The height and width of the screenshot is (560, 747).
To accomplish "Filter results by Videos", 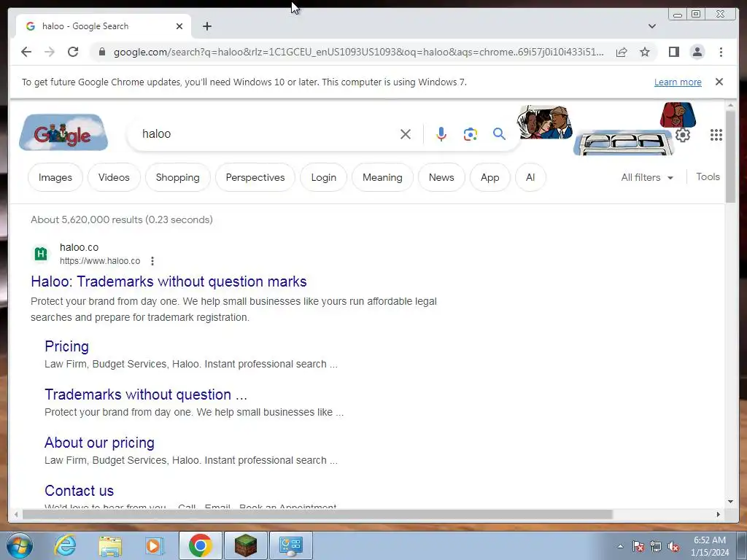I will pyautogui.click(x=114, y=178).
